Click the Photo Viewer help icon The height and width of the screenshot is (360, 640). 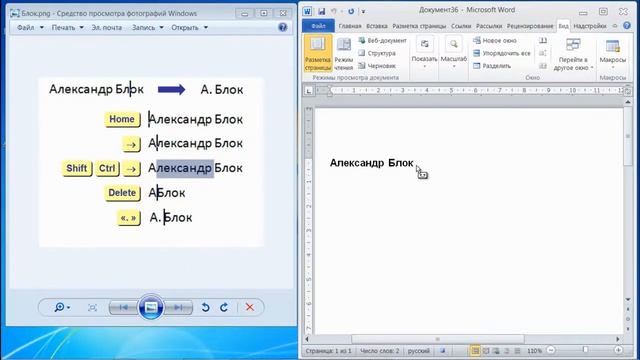282,27
